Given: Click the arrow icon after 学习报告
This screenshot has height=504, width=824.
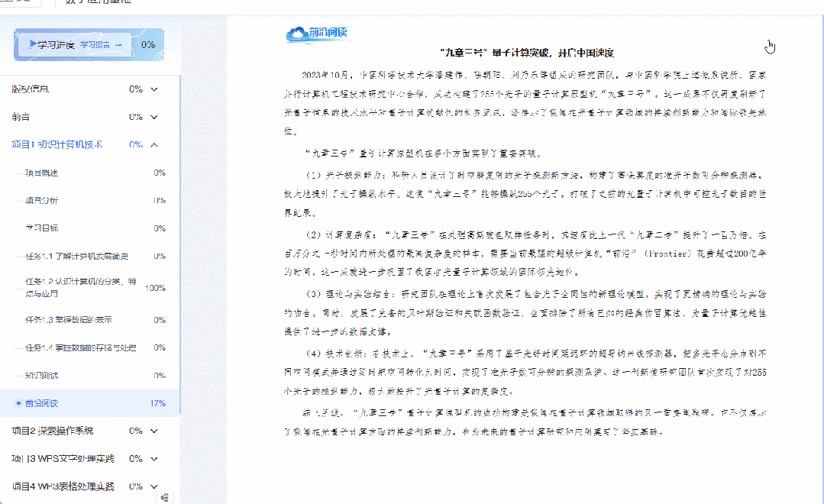Looking at the screenshot, I should point(118,45).
